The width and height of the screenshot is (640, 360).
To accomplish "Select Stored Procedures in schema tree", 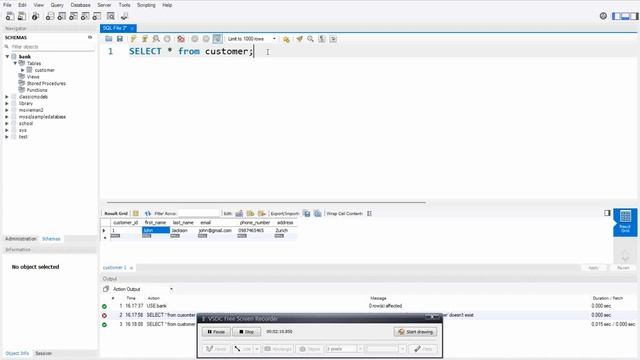I will (46, 83).
